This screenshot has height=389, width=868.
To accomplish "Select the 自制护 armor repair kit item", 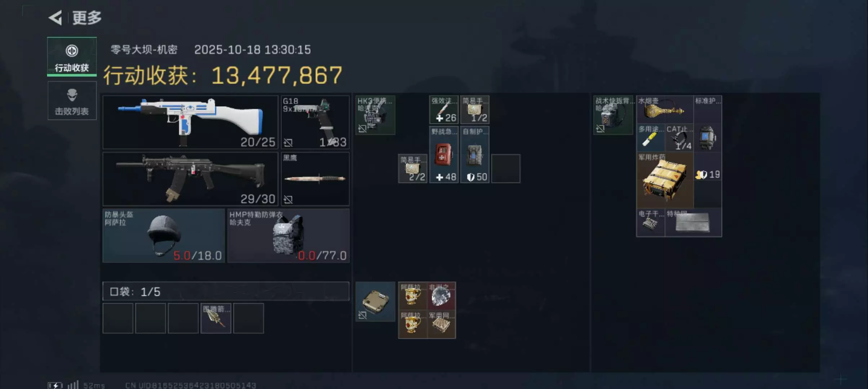I will pos(475,154).
